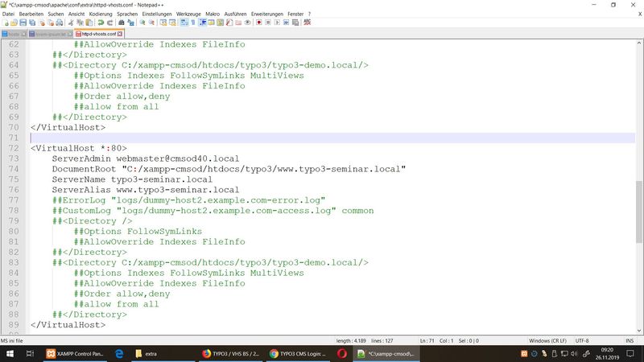Click the Find (binoculars) toolbar icon
Viewport: 644px width, 362px height.
122,23
